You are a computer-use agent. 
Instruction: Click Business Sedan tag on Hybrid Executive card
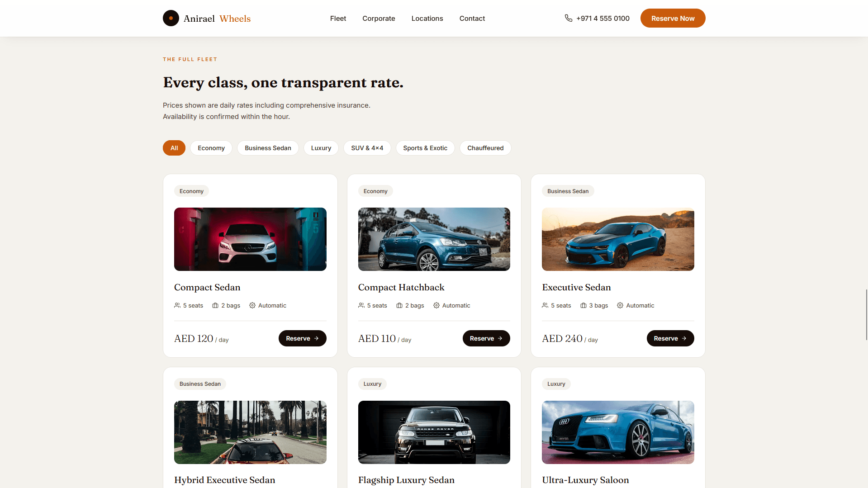200,384
